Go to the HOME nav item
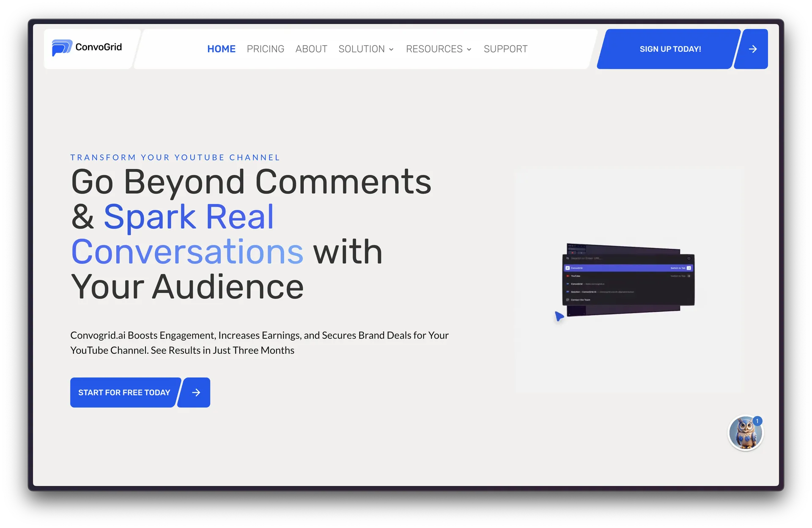The image size is (812, 528). click(221, 49)
